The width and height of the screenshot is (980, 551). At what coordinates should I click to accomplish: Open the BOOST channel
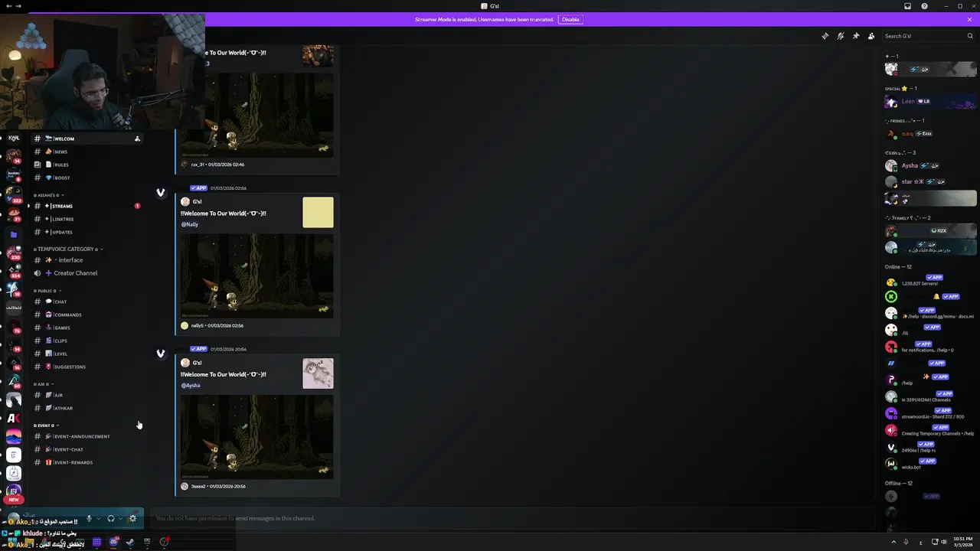(87, 178)
